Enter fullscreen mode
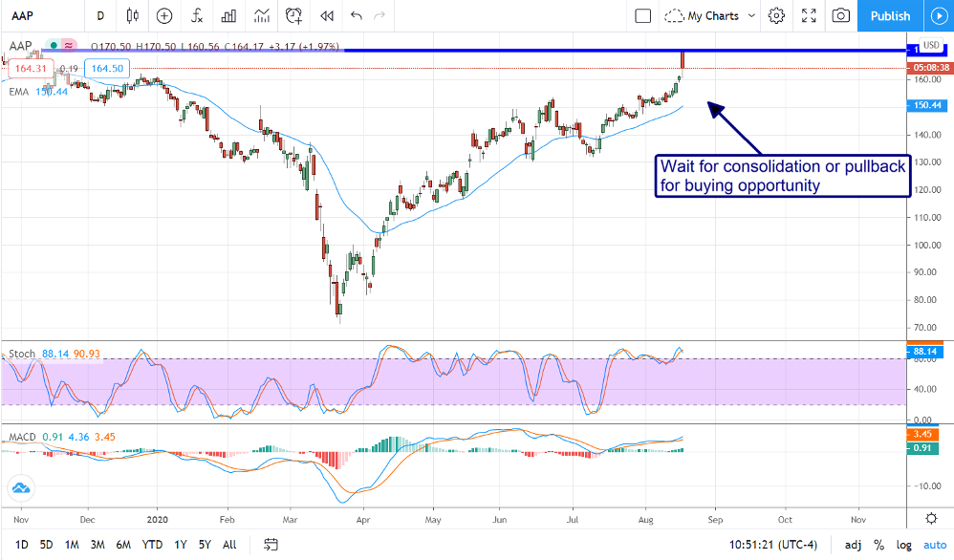This screenshot has height=560, width=954. point(809,15)
